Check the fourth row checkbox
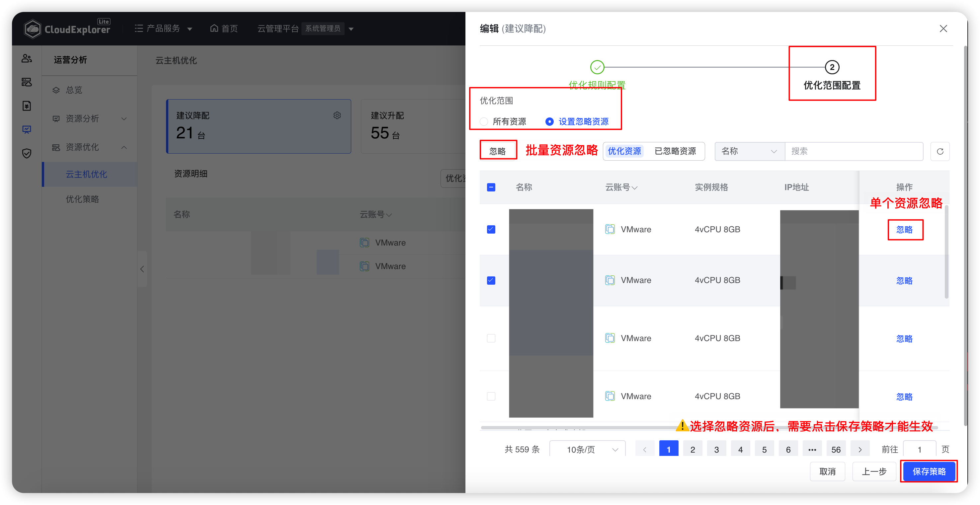Screen dimensions: 980x505 pos(491,396)
